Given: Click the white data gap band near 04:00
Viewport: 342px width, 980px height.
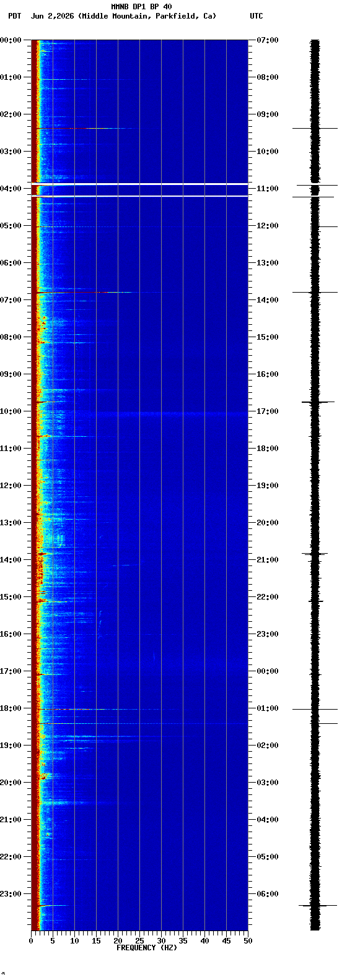Looking at the screenshot, I should click(139, 184).
